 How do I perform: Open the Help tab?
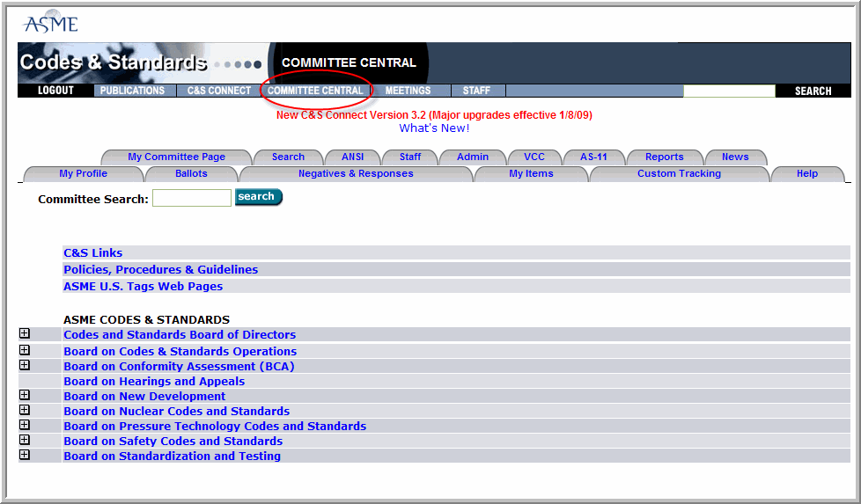tap(807, 174)
